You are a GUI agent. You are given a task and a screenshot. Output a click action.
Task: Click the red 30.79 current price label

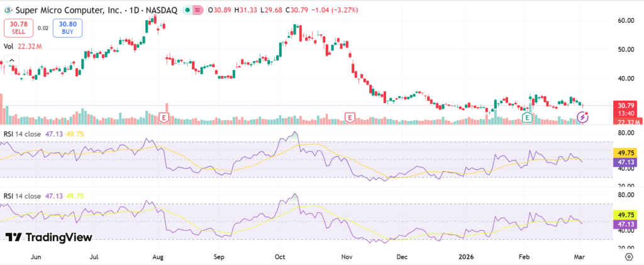pos(626,106)
